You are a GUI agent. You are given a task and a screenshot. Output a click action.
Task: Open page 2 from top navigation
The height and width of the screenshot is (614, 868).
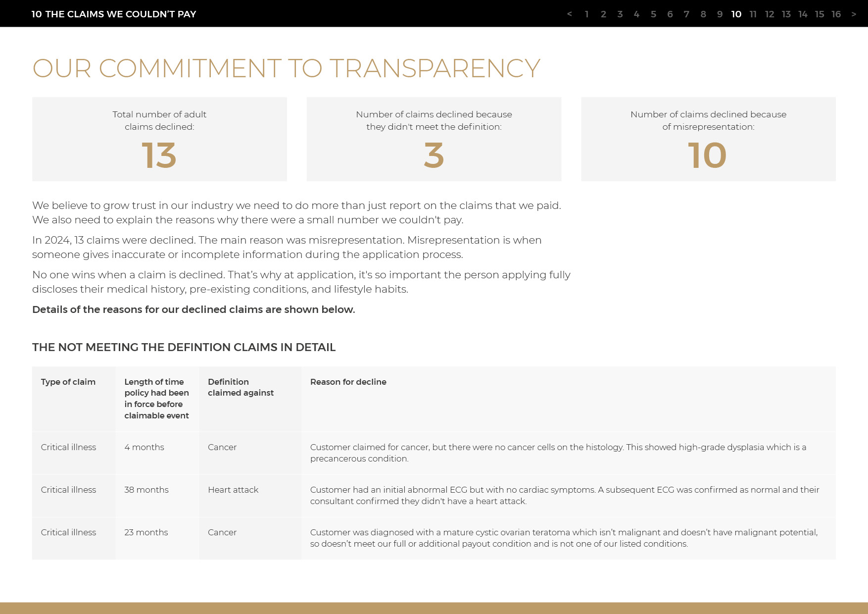coord(603,14)
